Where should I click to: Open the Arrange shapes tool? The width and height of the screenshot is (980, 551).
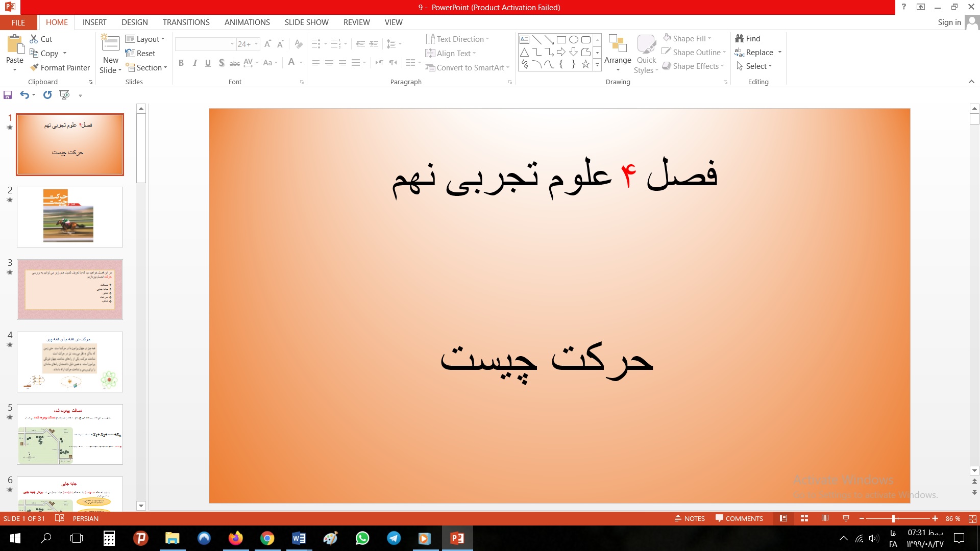[618, 54]
